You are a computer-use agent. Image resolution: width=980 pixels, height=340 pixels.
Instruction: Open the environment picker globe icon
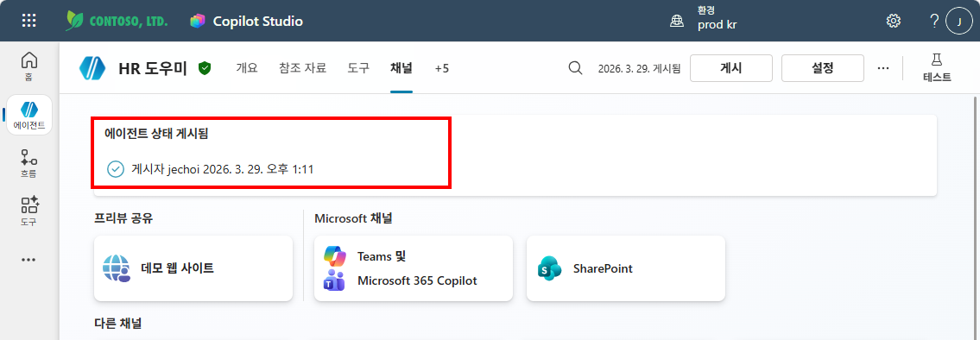click(x=677, y=22)
